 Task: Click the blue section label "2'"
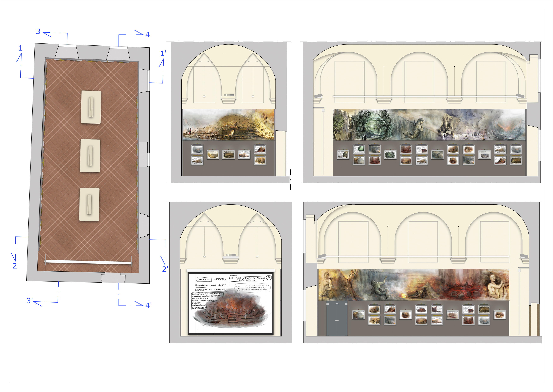pos(165,269)
